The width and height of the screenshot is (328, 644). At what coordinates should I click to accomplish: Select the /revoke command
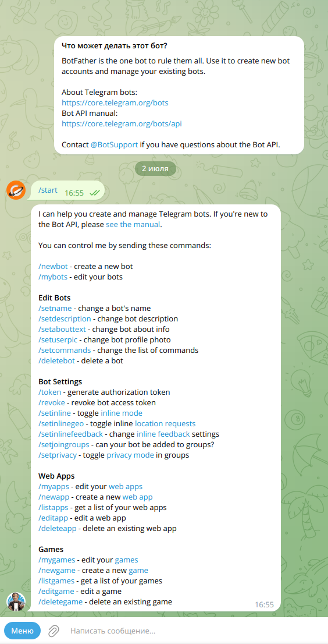point(52,402)
